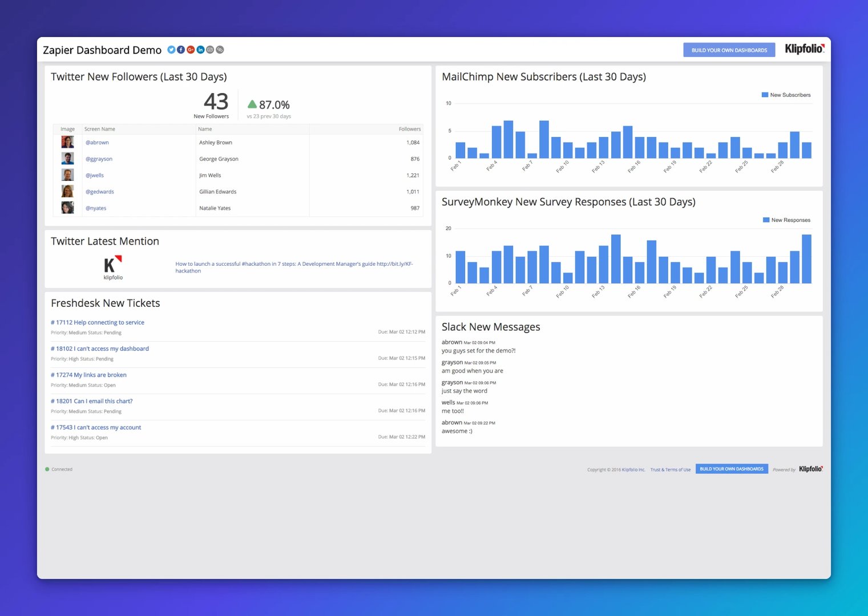Click the Followers column header

click(x=410, y=129)
